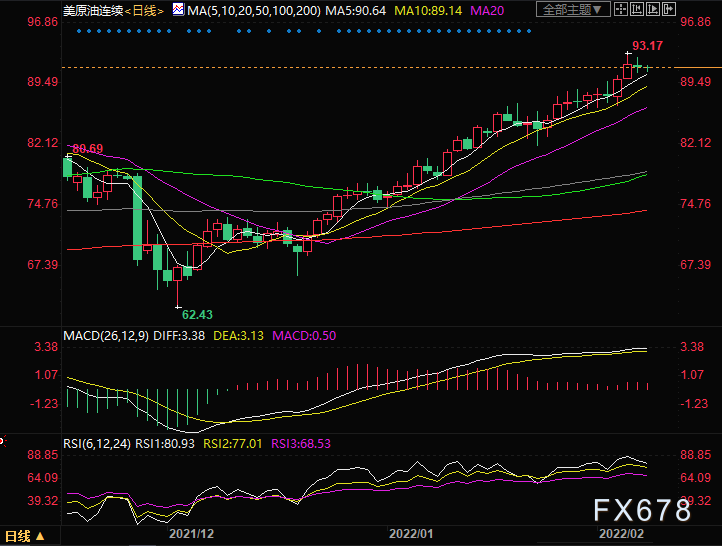Click the small red icon at left edge
The width and height of the screenshot is (722, 546).
coord(2,441)
